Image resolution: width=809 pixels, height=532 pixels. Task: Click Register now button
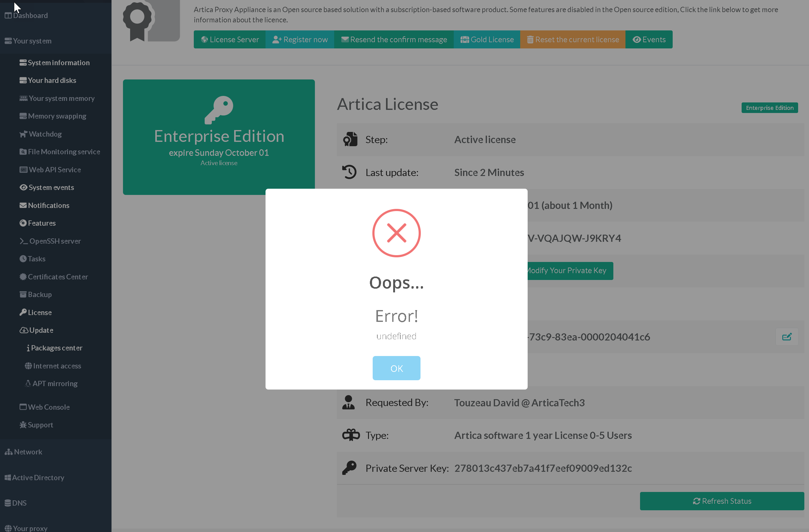[x=300, y=39]
